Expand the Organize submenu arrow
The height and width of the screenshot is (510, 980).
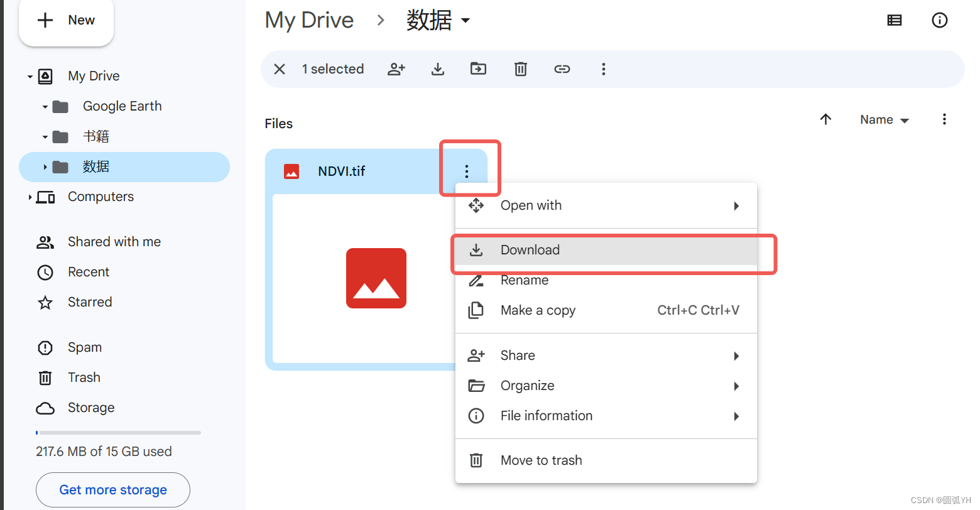(736, 386)
